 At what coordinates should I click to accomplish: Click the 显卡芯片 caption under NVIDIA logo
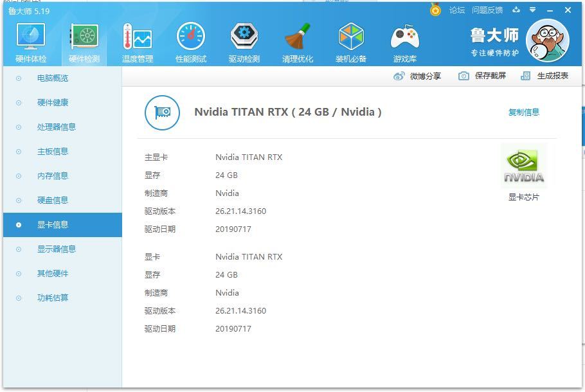tap(523, 197)
